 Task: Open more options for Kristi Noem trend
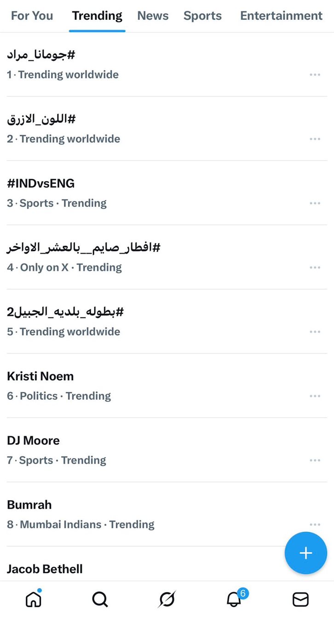(315, 396)
